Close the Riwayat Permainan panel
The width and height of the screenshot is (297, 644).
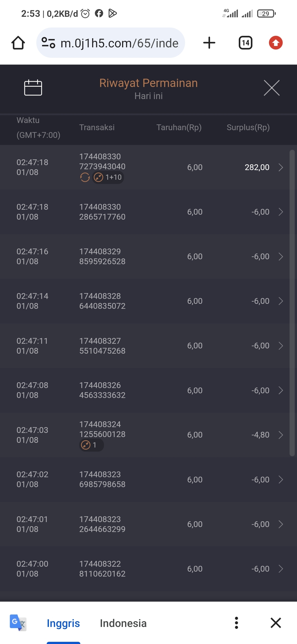click(x=271, y=88)
